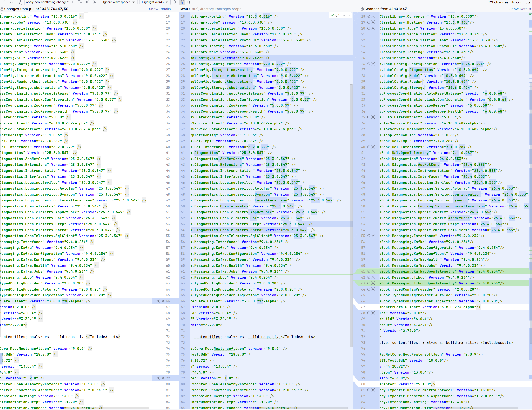Click the magic wand resolve conflicts icon
Screen dimensions: 532x410
click(94, 2)
